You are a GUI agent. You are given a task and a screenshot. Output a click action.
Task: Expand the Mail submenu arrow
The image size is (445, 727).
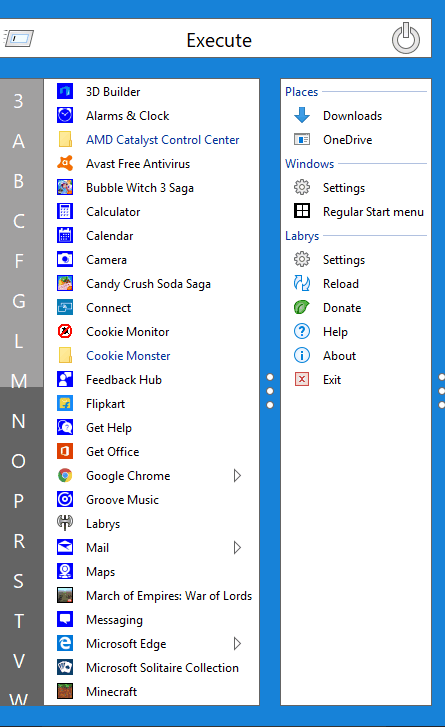click(237, 548)
